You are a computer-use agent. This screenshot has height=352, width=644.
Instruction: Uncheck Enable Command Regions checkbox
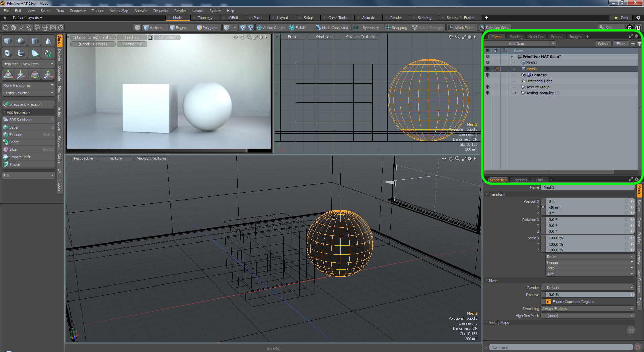pos(549,302)
